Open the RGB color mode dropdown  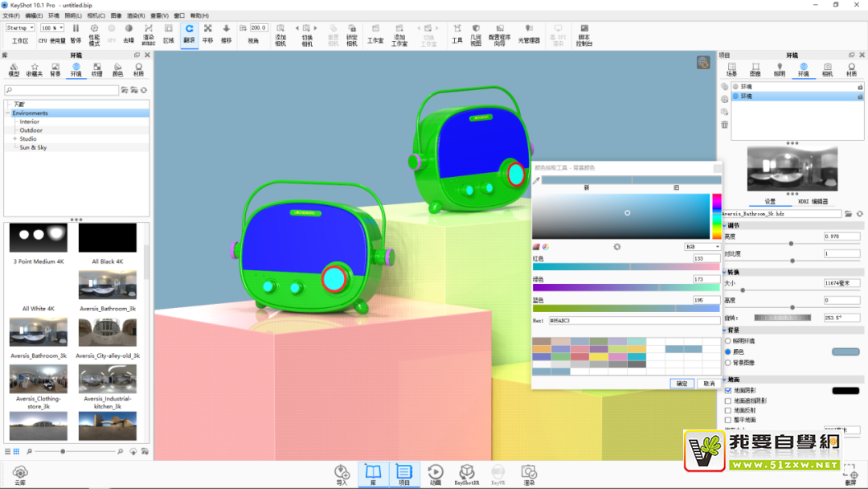click(702, 247)
